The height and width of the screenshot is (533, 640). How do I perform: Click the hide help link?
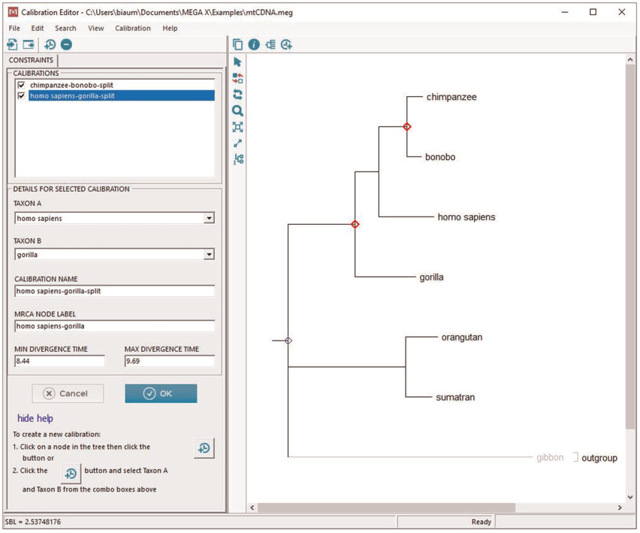[35, 418]
